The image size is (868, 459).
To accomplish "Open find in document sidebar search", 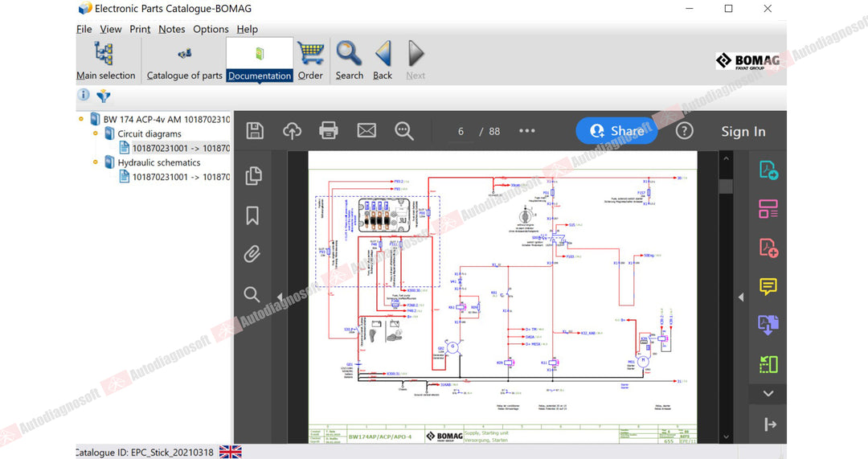I will click(252, 294).
